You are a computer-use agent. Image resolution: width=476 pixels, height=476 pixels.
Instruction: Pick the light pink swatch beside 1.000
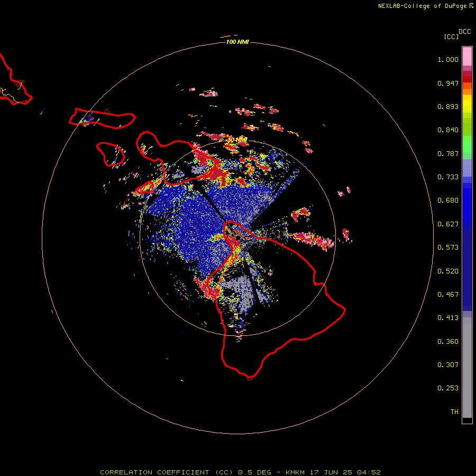click(467, 57)
